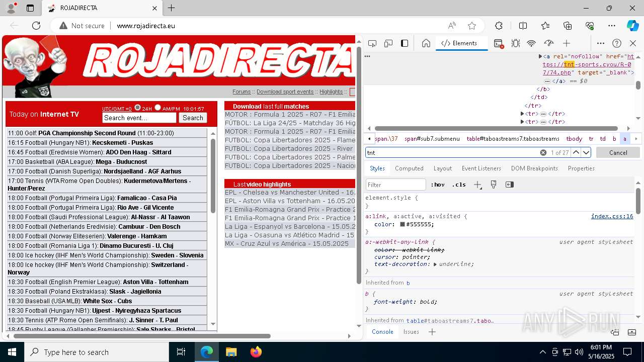644x362 pixels.
Task: Open index.css:16 source link
Action: [x=612, y=216]
